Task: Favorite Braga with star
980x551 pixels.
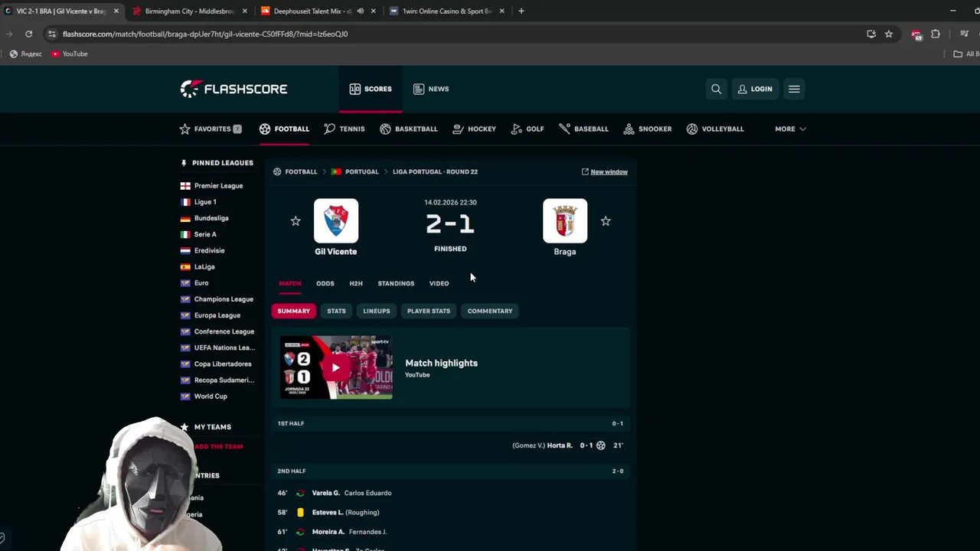Action: coord(606,221)
